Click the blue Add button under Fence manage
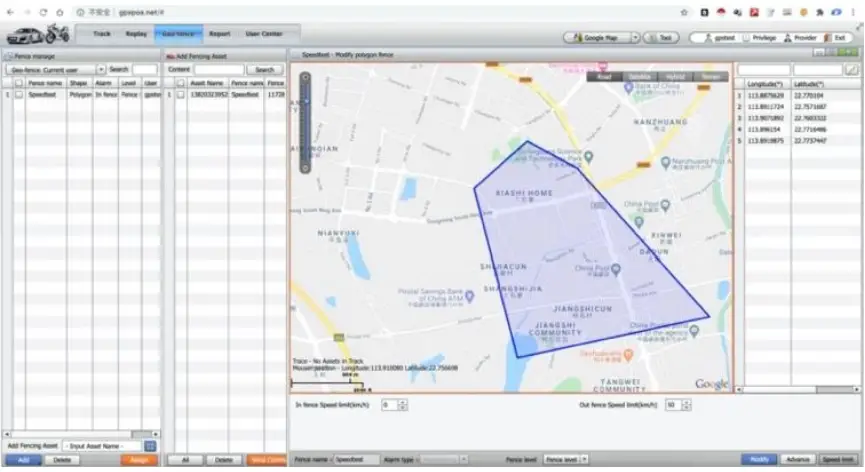865x472 pixels. pos(23,460)
